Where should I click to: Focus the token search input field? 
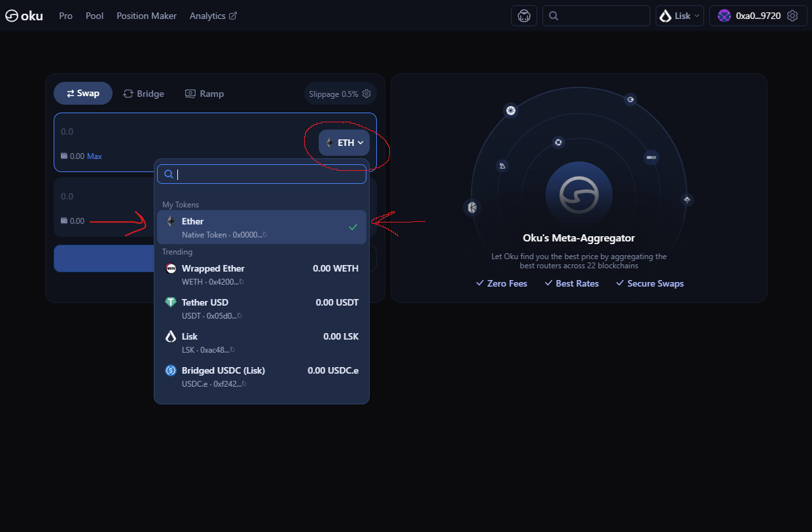coord(262,174)
